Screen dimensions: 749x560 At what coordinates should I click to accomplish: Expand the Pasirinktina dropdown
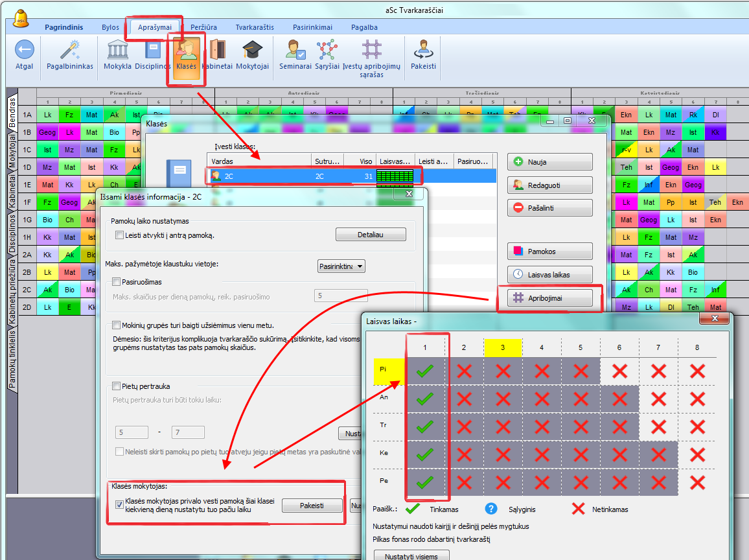341,266
